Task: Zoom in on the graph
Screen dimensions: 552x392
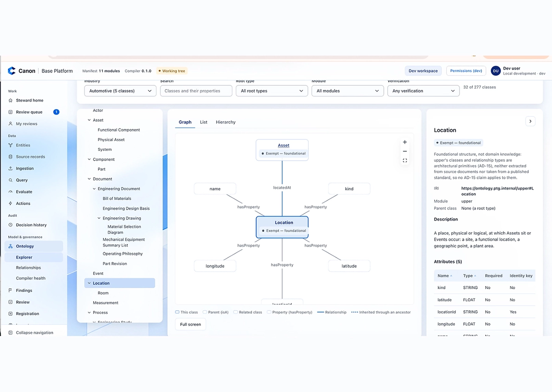Action: click(405, 142)
